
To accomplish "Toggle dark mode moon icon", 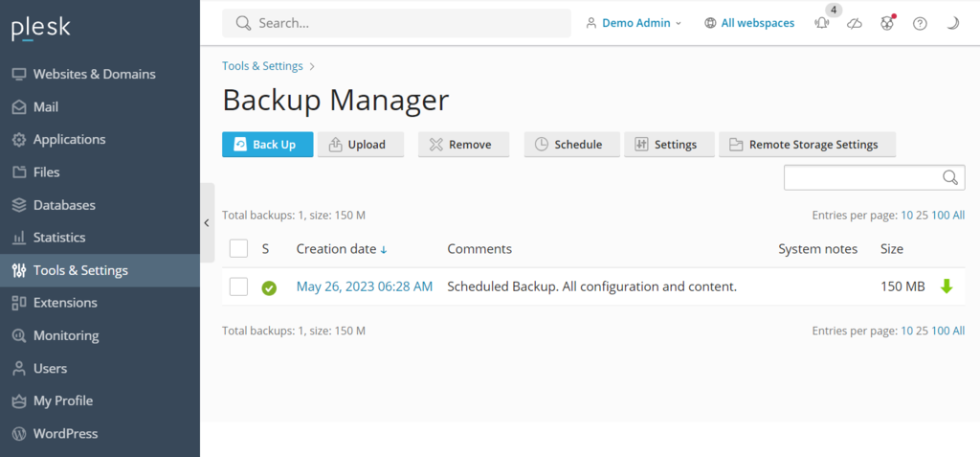I will [x=952, y=24].
